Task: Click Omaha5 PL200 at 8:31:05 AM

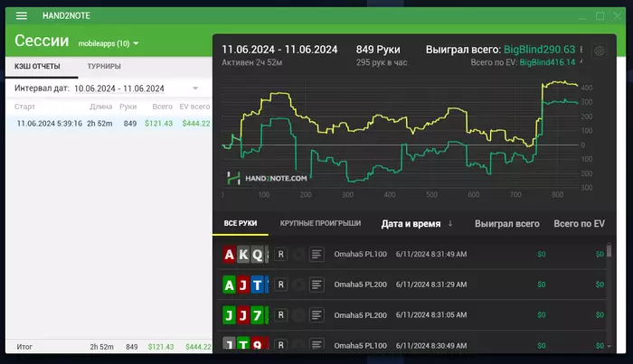Action: pos(360,315)
